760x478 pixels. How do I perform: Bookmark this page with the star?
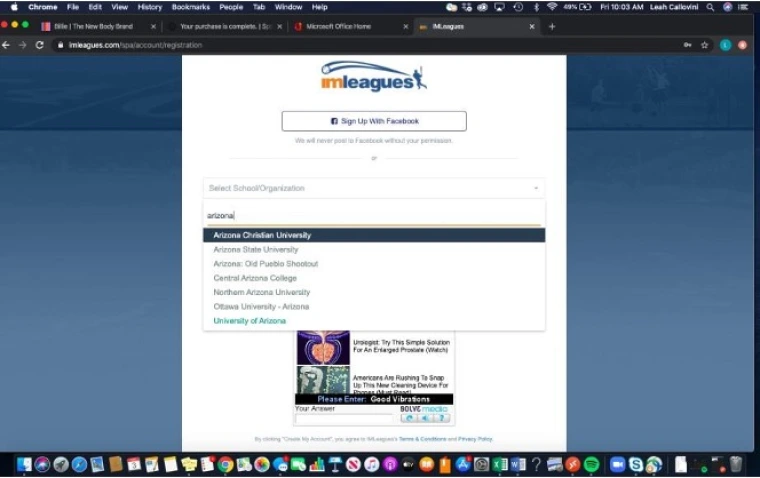[x=704, y=45]
